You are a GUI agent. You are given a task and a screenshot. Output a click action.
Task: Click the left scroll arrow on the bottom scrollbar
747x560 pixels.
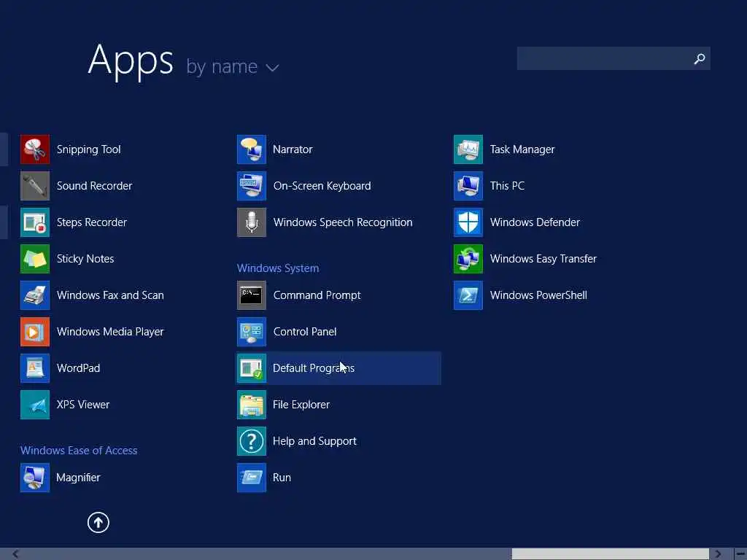coord(16,554)
